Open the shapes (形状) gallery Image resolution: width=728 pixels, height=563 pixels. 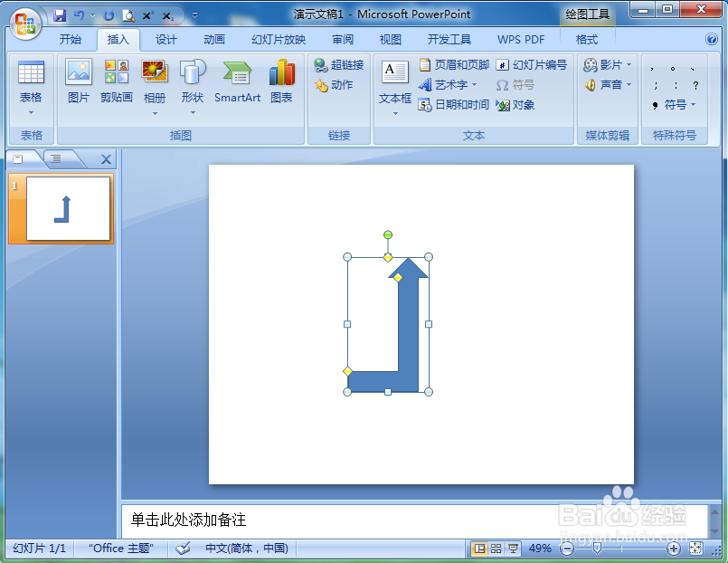[x=193, y=89]
